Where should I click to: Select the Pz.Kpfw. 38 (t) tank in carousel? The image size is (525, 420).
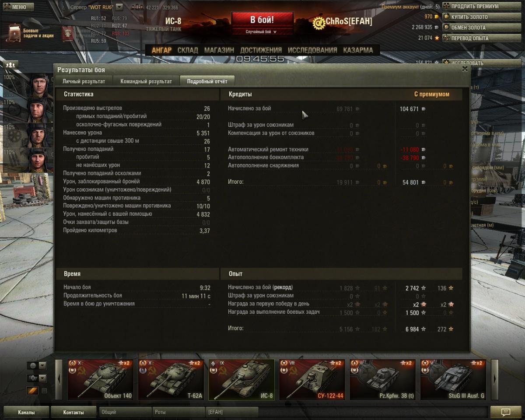pyautogui.click(x=382, y=380)
